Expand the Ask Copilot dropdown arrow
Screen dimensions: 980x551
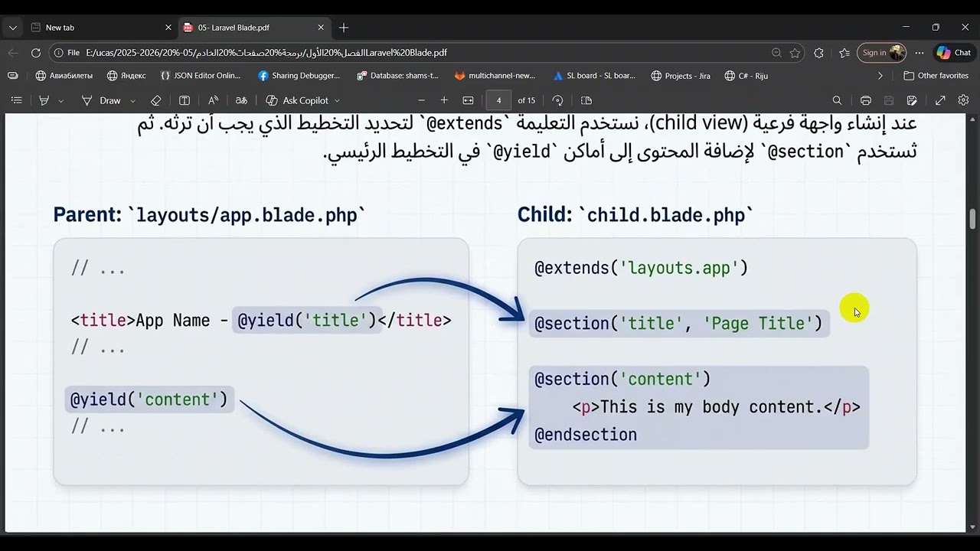click(x=337, y=100)
